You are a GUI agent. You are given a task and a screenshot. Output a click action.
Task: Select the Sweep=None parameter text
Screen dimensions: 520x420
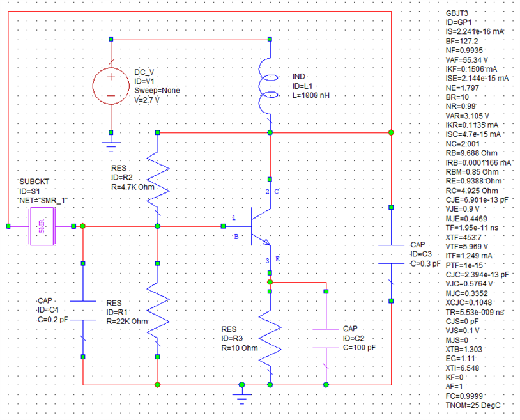click(157, 90)
